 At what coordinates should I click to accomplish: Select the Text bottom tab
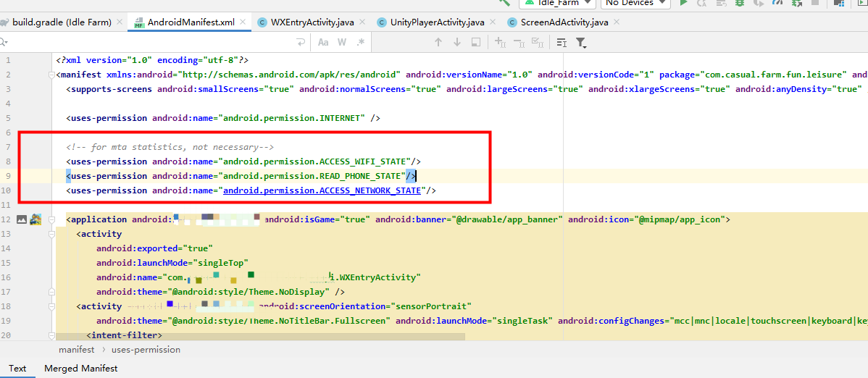click(x=17, y=368)
